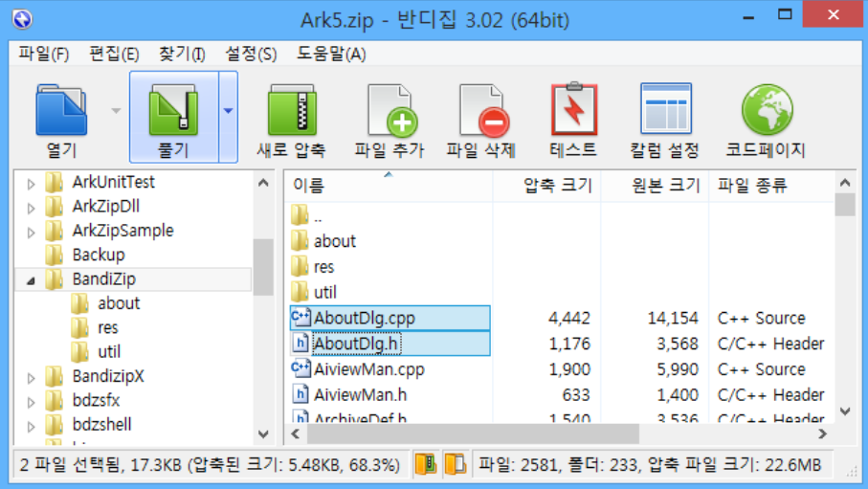Select the bdzsfx folder in tree

(96, 400)
